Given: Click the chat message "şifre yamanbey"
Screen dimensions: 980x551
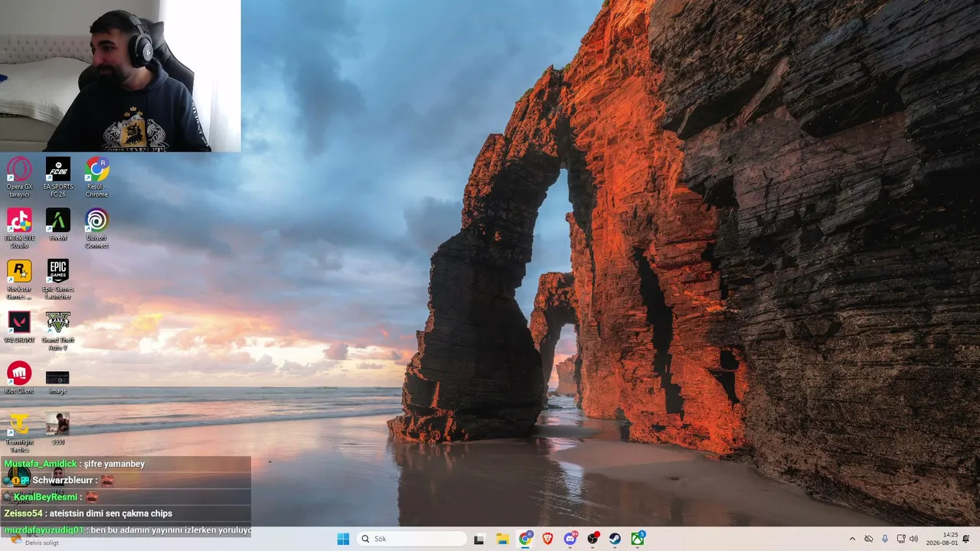Looking at the screenshot, I should point(116,464).
